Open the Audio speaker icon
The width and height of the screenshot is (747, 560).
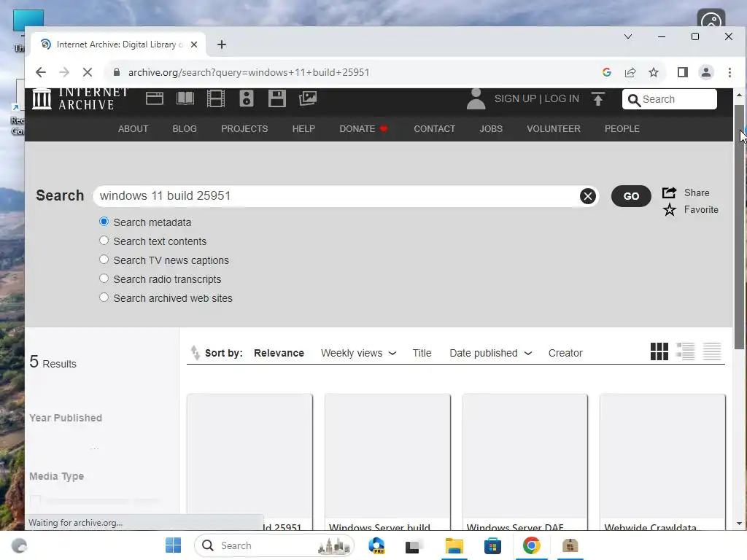247,98
